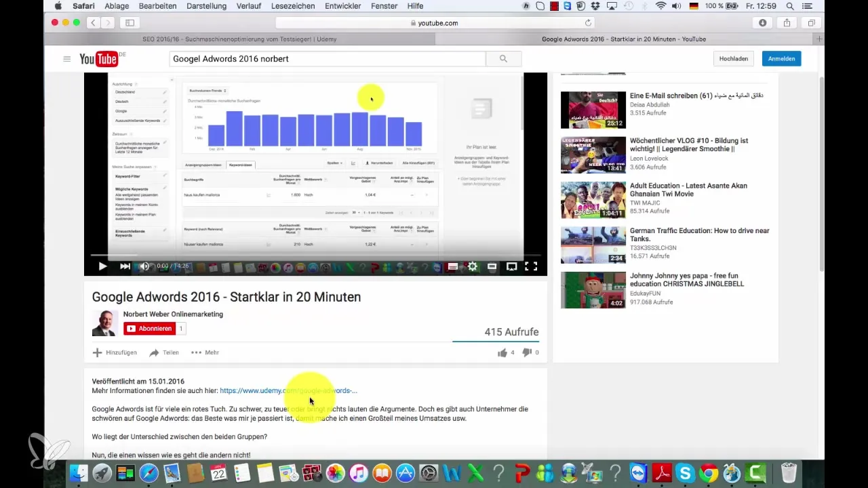
Task: Focus the YouTube search field
Action: [x=327, y=59]
